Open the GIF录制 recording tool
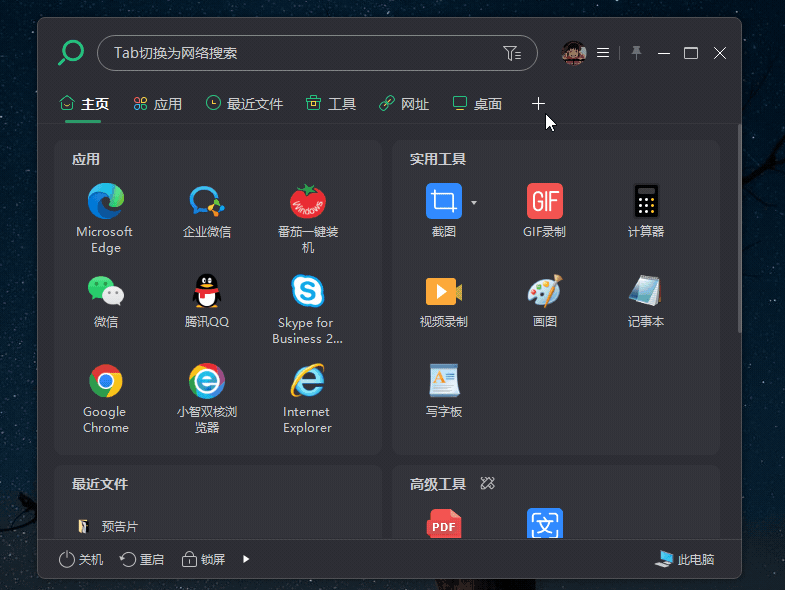 coord(545,201)
